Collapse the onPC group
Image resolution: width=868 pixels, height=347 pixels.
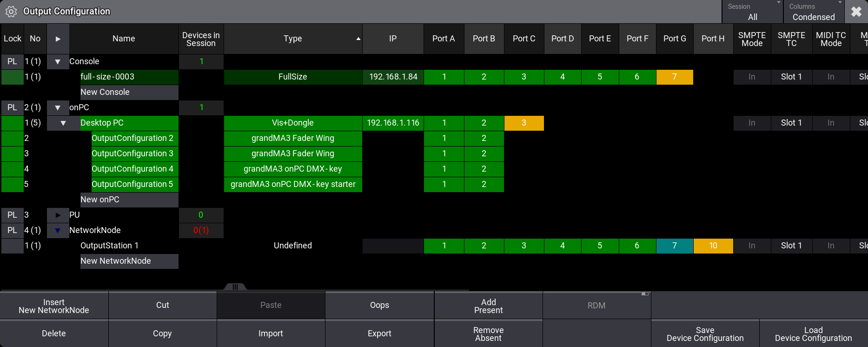point(58,107)
